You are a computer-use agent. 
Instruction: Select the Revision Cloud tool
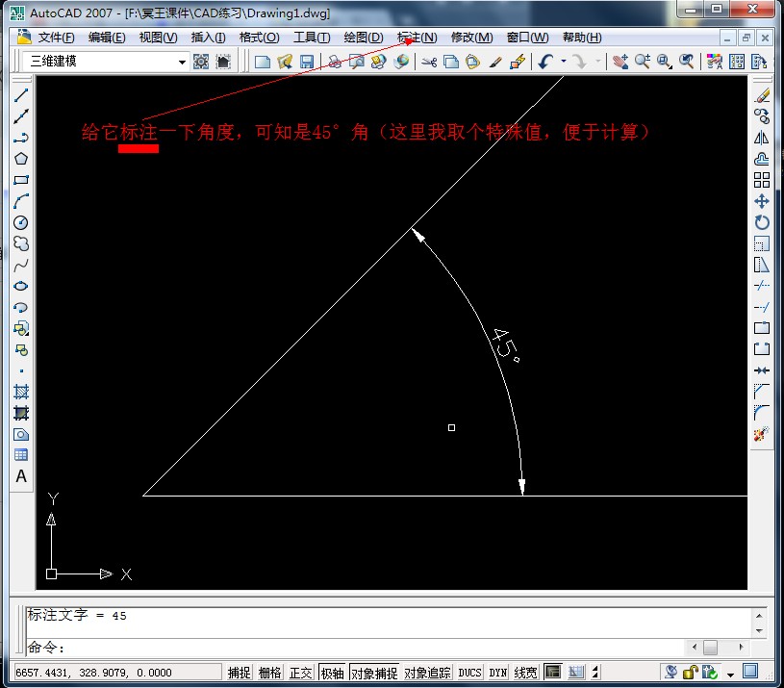point(21,243)
